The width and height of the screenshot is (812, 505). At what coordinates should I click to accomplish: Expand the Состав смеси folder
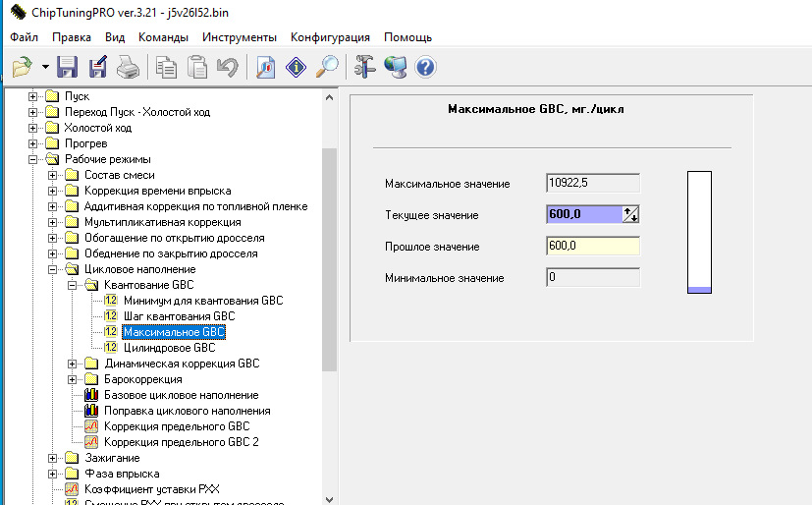click(52, 175)
